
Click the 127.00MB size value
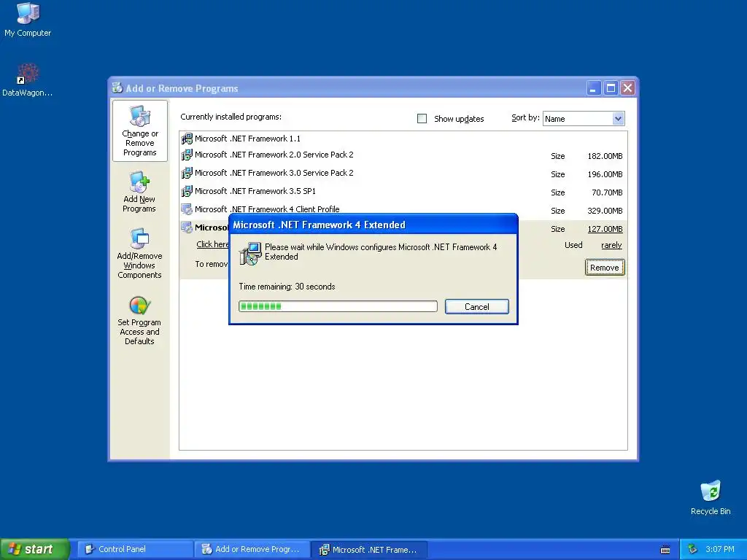[605, 229]
